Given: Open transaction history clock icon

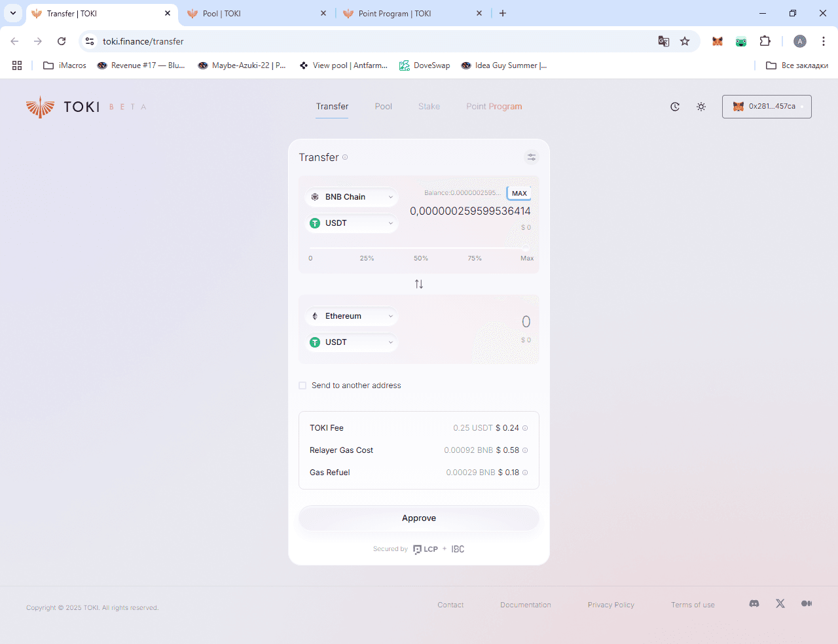Looking at the screenshot, I should 675,107.
